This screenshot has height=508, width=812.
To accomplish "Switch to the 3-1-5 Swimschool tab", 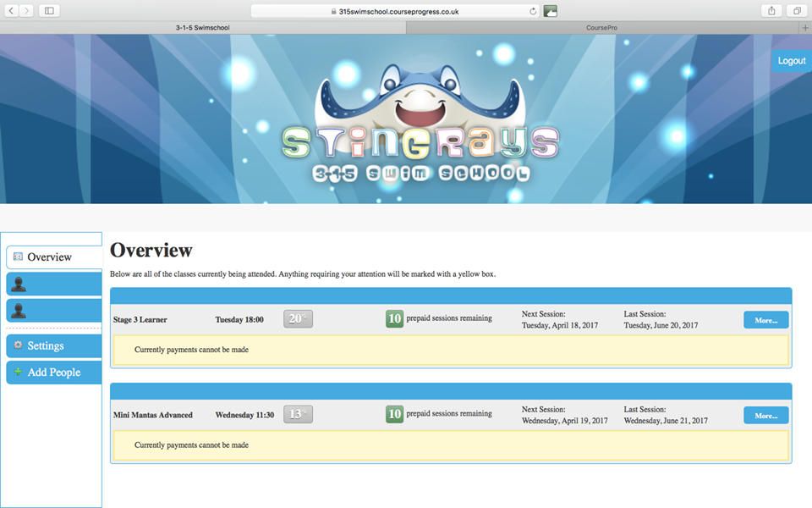I will click(x=202, y=27).
